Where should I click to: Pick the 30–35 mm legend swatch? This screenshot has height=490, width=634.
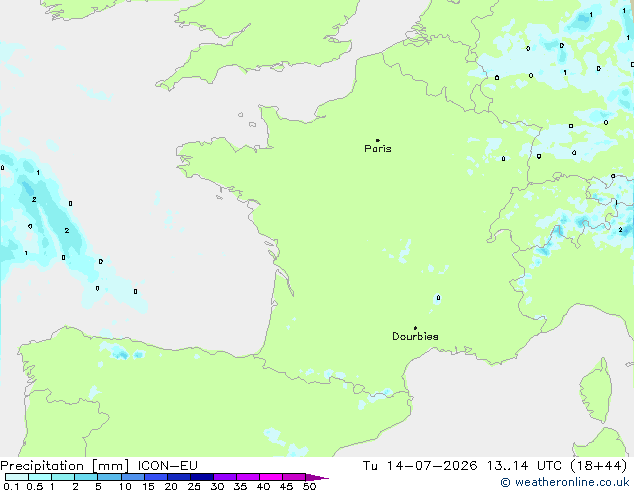(x=225, y=477)
